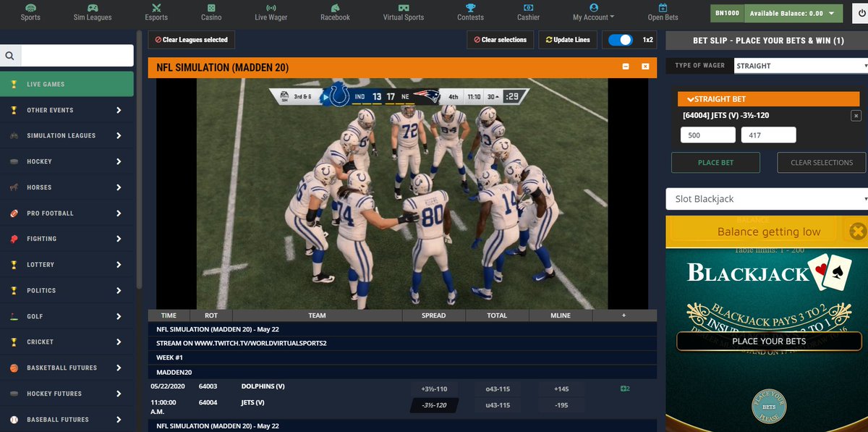
Task: Collapse the Straight Bet section
Action: pyautogui.click(x=770, y=98)
